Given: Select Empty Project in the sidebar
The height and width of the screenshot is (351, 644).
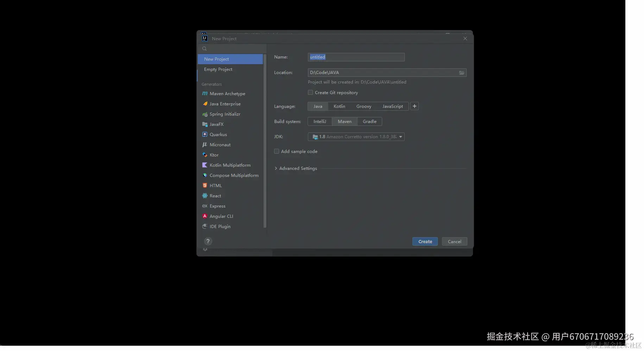Looking at the screenshot, I should coord(230,69).
